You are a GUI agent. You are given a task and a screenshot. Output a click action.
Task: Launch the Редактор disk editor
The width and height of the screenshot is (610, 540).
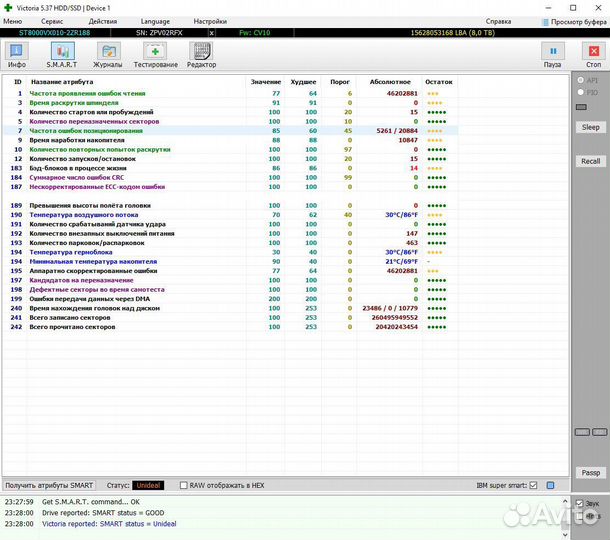pos(201,54)
